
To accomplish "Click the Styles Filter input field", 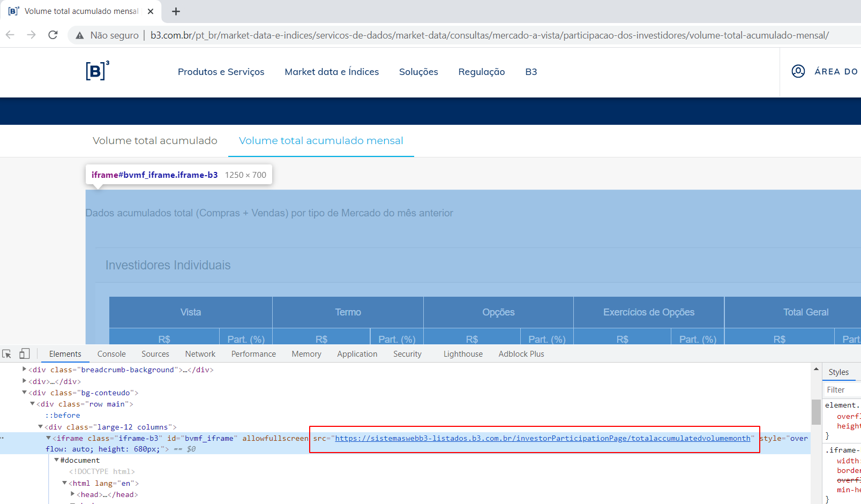I will (842, 390).
